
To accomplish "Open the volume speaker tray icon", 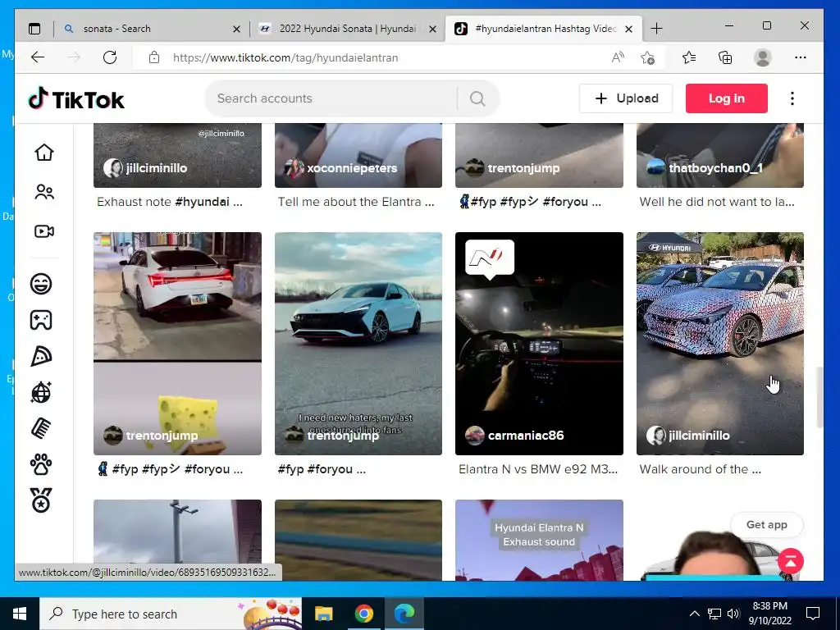I will [x=733, y=614].
